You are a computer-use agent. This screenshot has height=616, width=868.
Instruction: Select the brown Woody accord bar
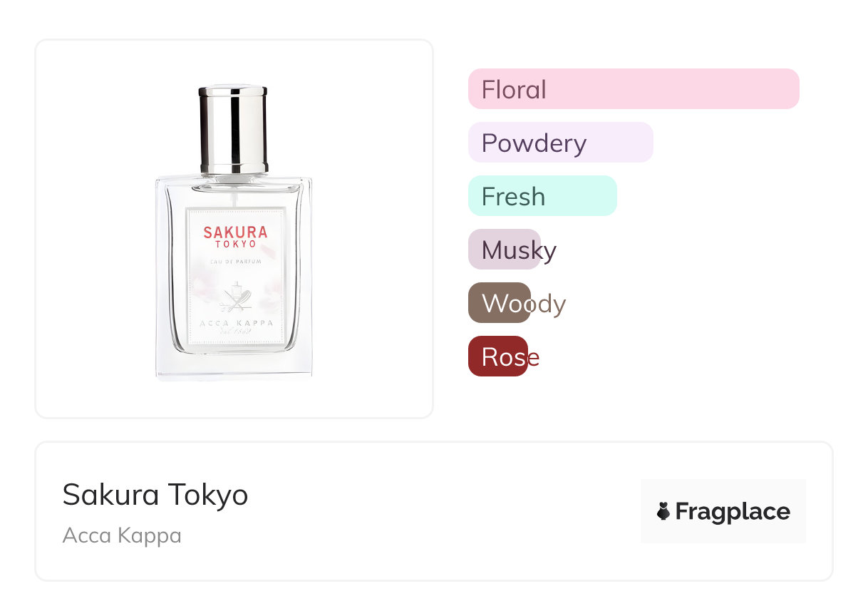tap(499, 303)
